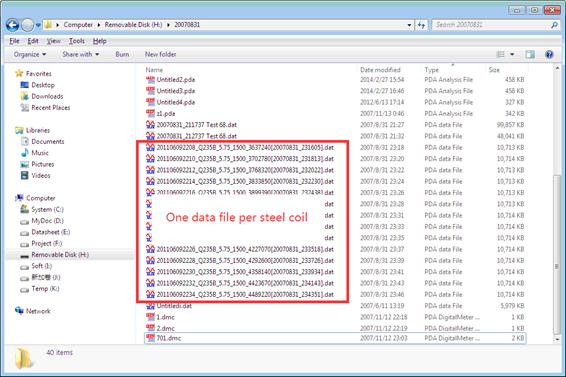Open the address bar history dropdown arrow
Screen dimensions: 566x377
click(x=409, y=25)
